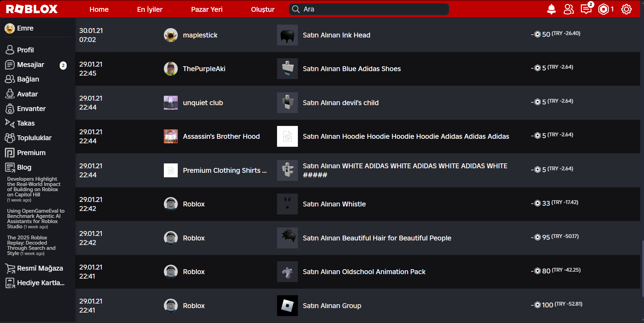Open the friends icon in header
The width and height of the screenshot is (644, 323).
(569, 9)
